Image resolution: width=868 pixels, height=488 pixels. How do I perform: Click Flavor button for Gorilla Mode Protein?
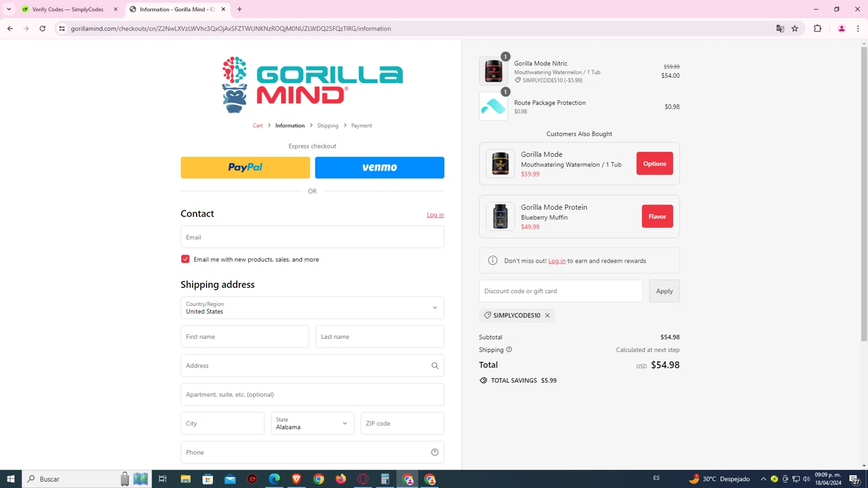657,216
